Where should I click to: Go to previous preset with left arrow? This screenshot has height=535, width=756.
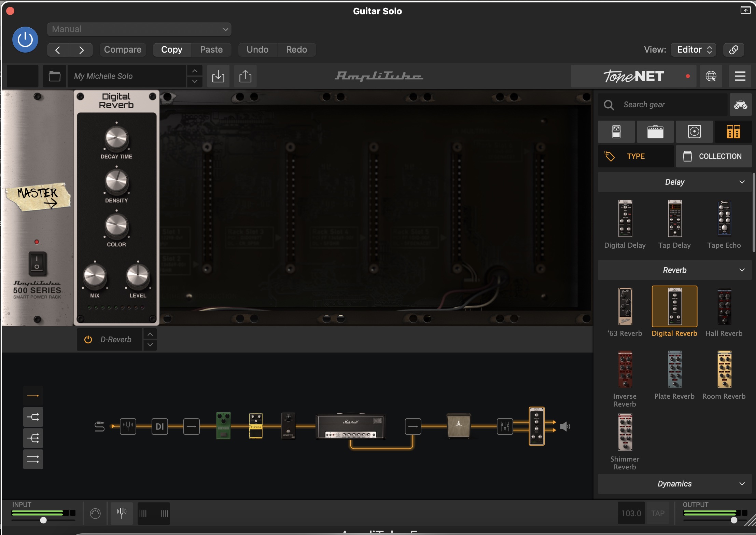58,50
